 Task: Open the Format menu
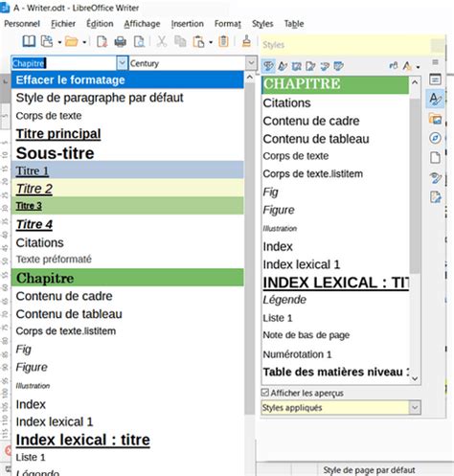pyautogui.click(x=228, y=24)
